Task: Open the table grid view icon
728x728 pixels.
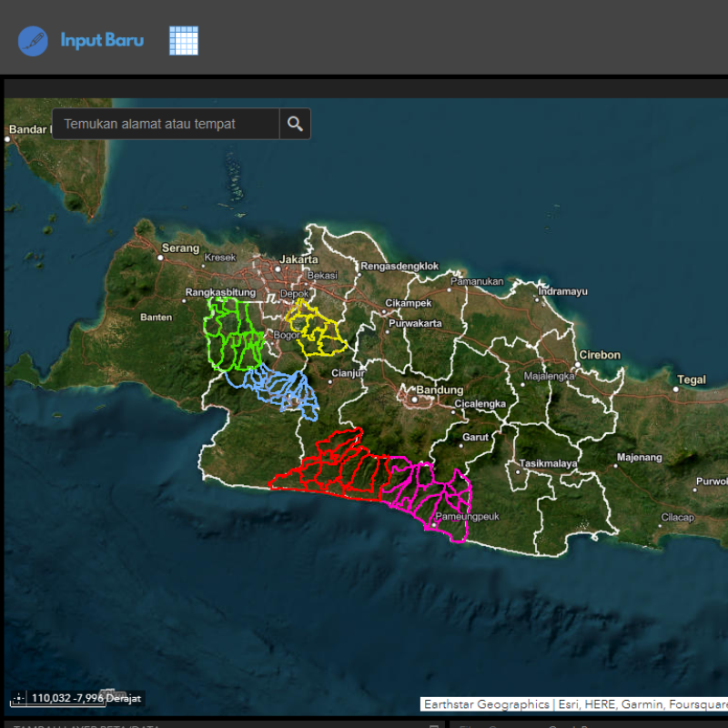Action: pos(183,41)
